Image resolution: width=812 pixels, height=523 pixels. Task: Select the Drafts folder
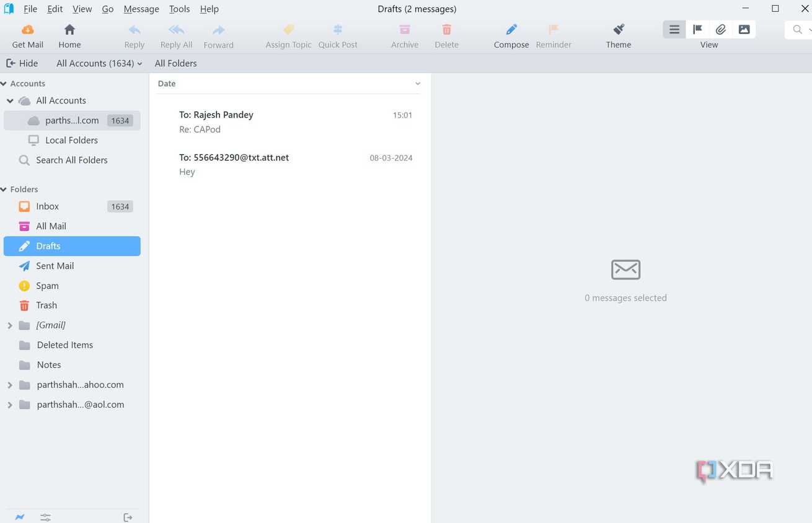(72, 246)
